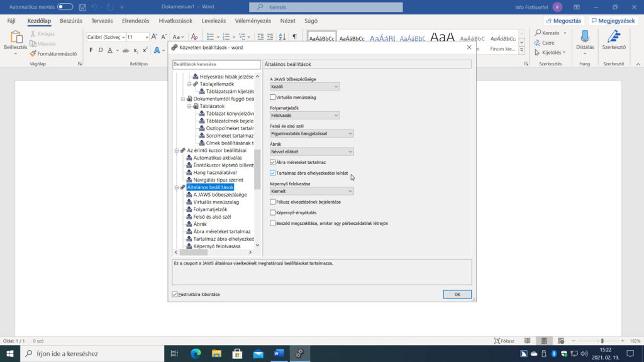Select Hang használatával tree item
This screenshot has width=644, height=362.
click(215, 172)
